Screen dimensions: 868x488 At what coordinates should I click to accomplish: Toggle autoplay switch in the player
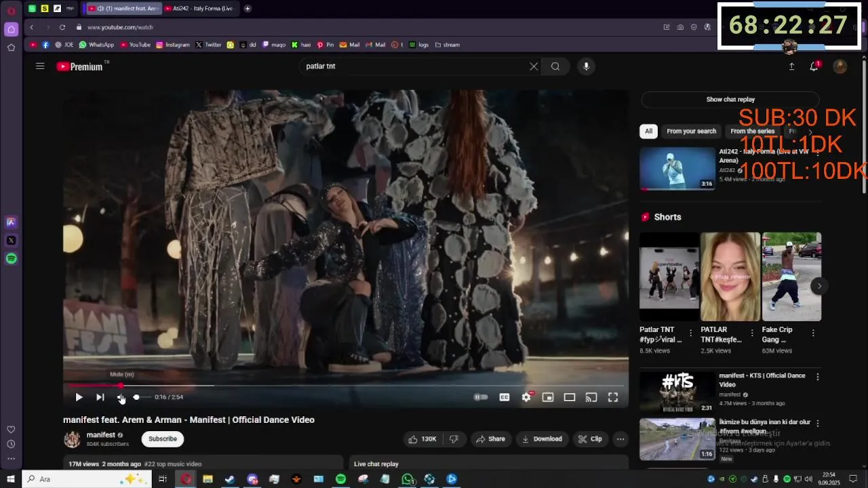tap(481, 397)
